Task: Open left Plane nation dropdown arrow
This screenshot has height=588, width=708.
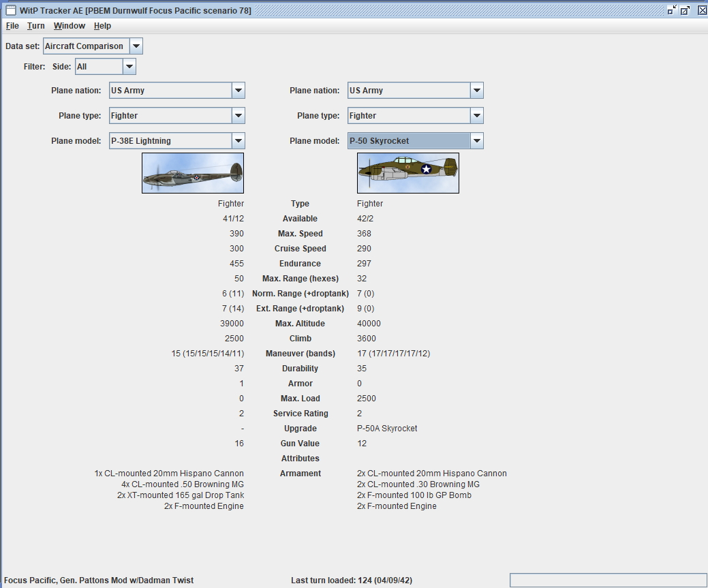Action: 238,91
